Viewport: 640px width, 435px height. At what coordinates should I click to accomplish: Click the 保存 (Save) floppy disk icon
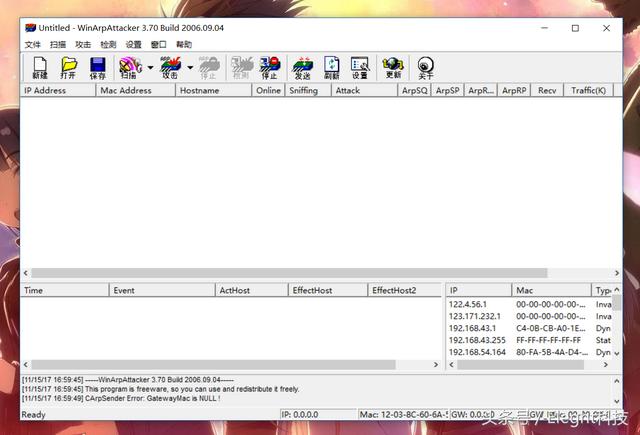[x=97, y=68]
